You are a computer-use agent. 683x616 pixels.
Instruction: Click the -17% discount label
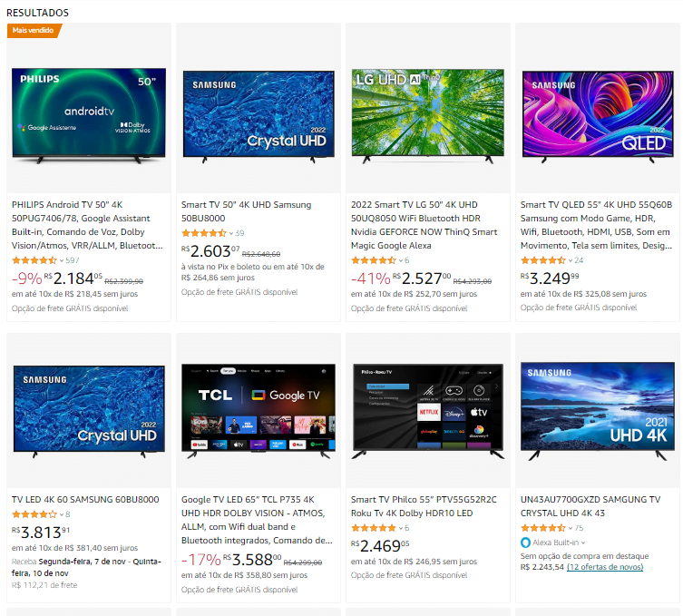coord(201,560)
